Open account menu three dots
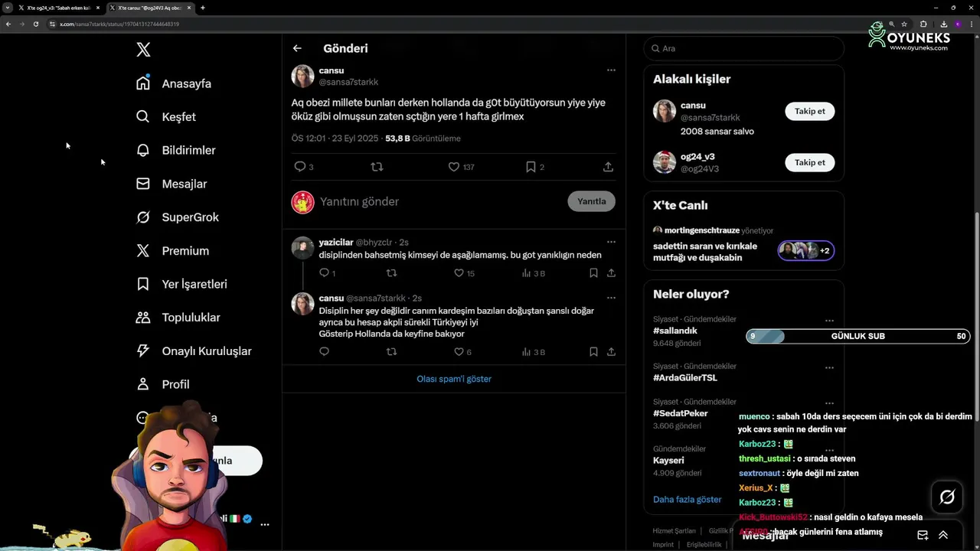This screenshot has height=551, width=980. (265, 525)
